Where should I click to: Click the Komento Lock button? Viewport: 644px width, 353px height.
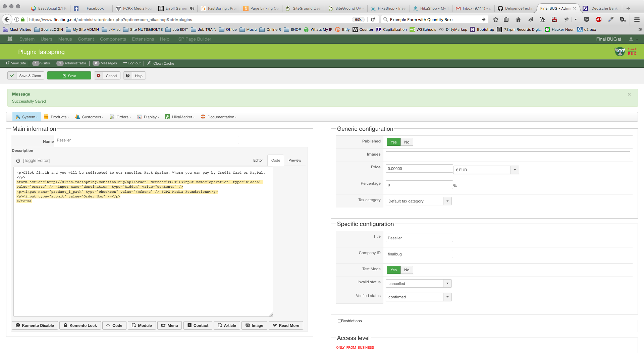click(80, 326)
